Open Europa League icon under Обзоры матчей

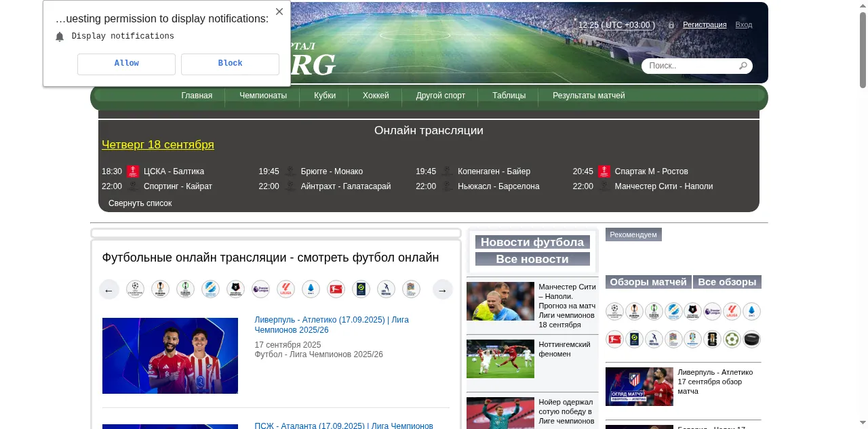tap(634, 312)
